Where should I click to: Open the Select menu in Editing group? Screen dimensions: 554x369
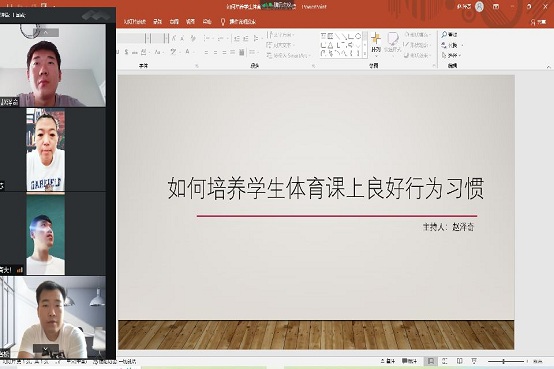(x=452, y=55)
